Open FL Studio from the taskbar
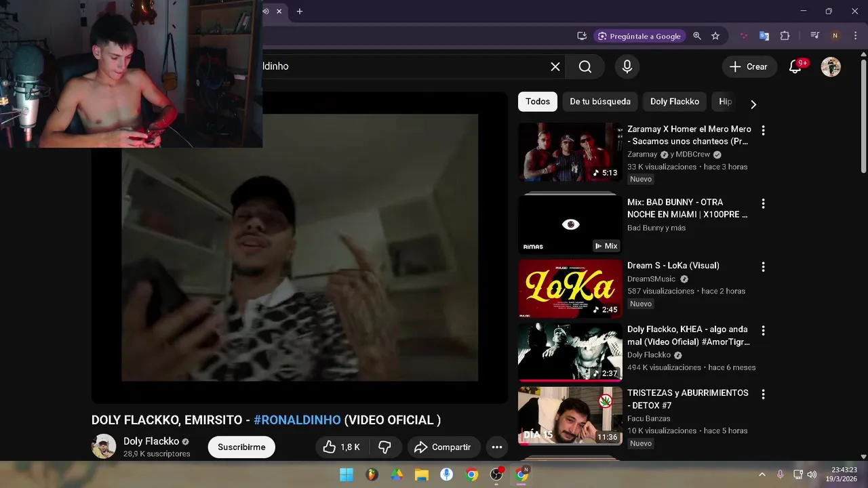 click(372, 474)
